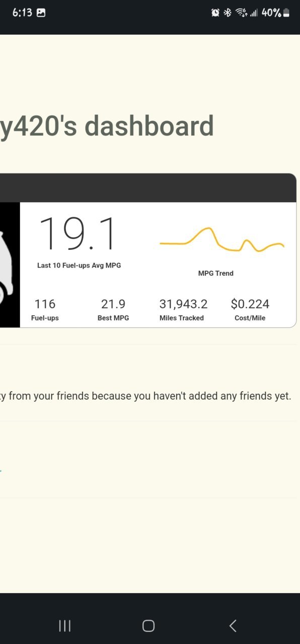Viewport: 300px width, 644px height.
Task: Tap the alarm icon in status bar
Action: [x=215, y=13]
